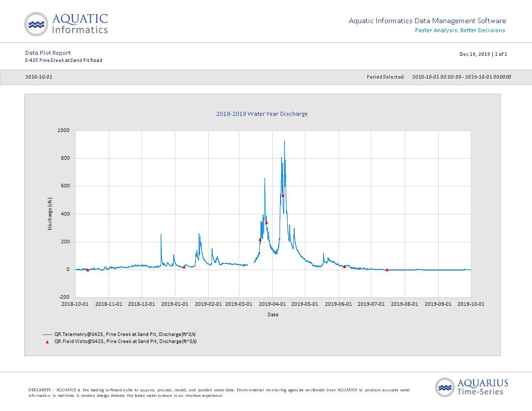The height and width of the screenshot is (411, 532).
Task: Select the field visit marker in mid-July 2019
Action: 387,269
